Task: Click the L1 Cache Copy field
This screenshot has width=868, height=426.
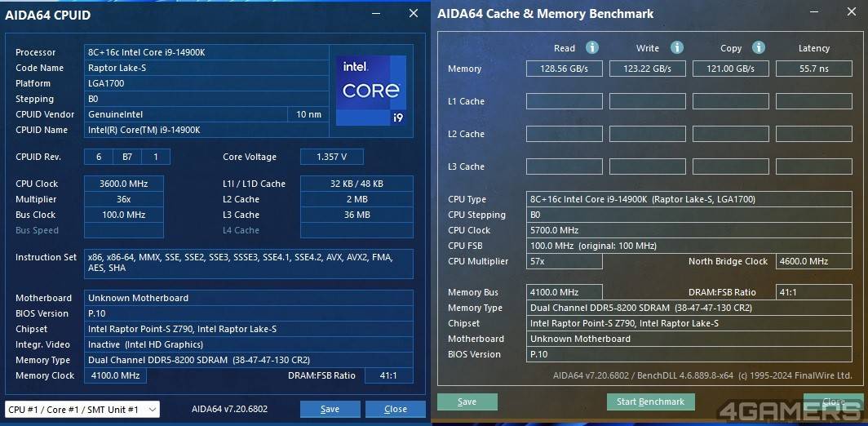Action: pos(731,101)
